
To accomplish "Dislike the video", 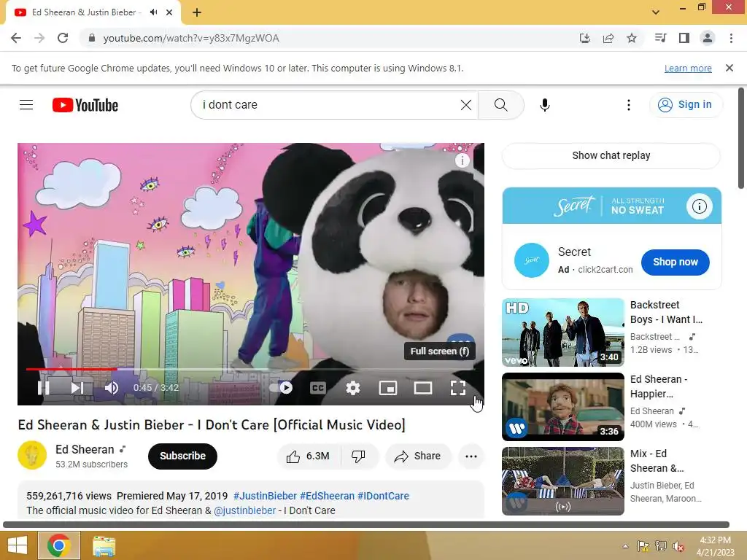I will point(359,456).
